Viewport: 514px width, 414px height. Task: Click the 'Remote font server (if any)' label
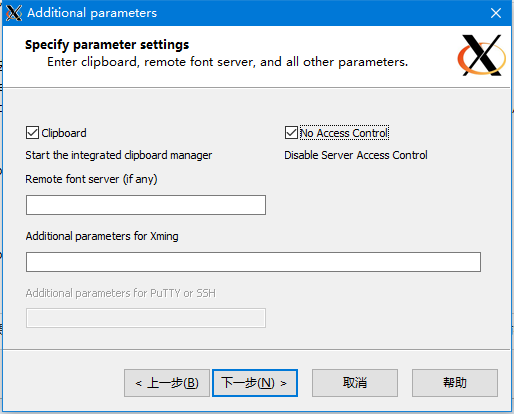point(91,179)
